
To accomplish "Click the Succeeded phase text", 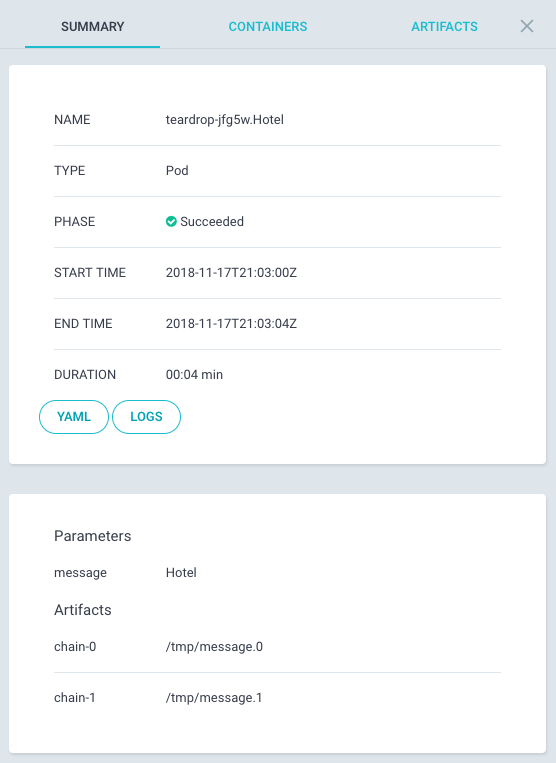I will (212, 222).
